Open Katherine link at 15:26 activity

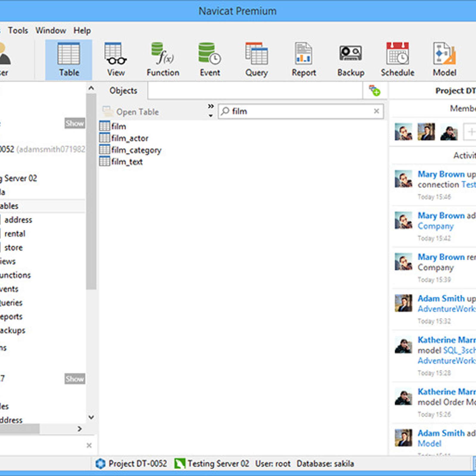447,392
